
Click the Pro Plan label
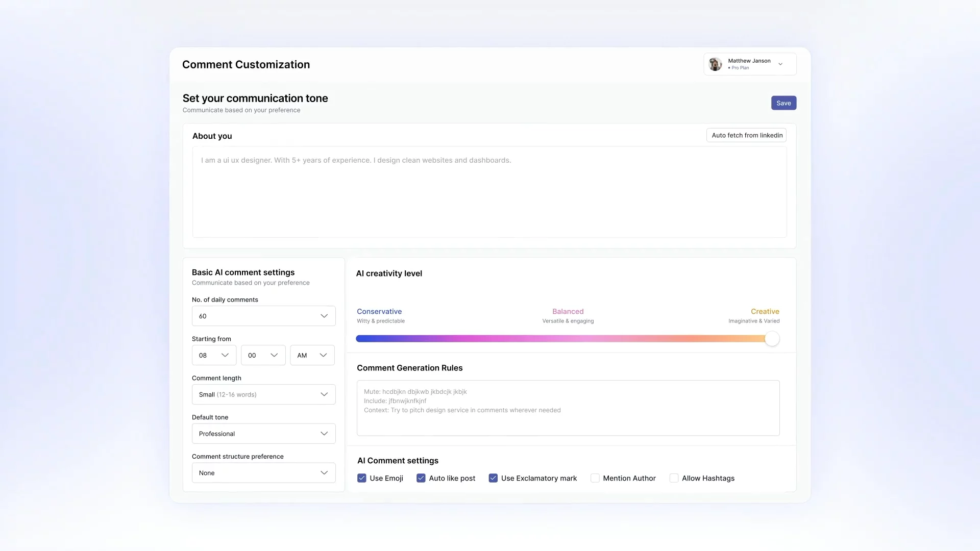point(740,68)
